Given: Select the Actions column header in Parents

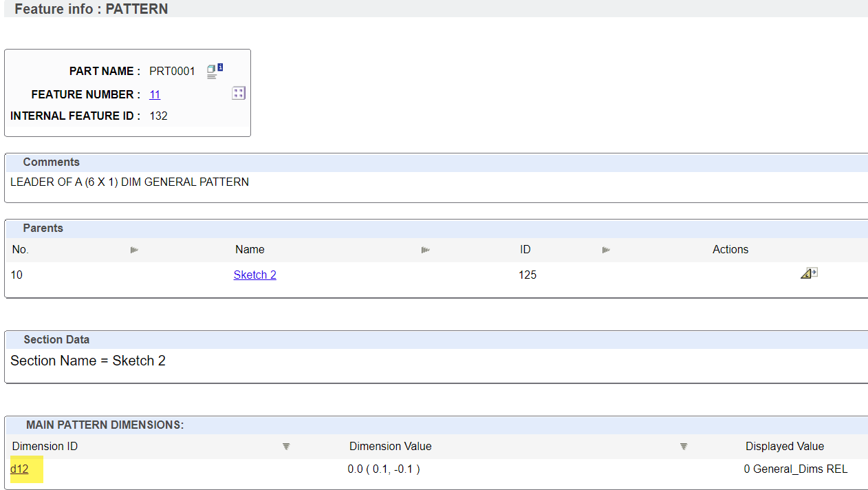Looking at the screenshot, I should (730, 249).
